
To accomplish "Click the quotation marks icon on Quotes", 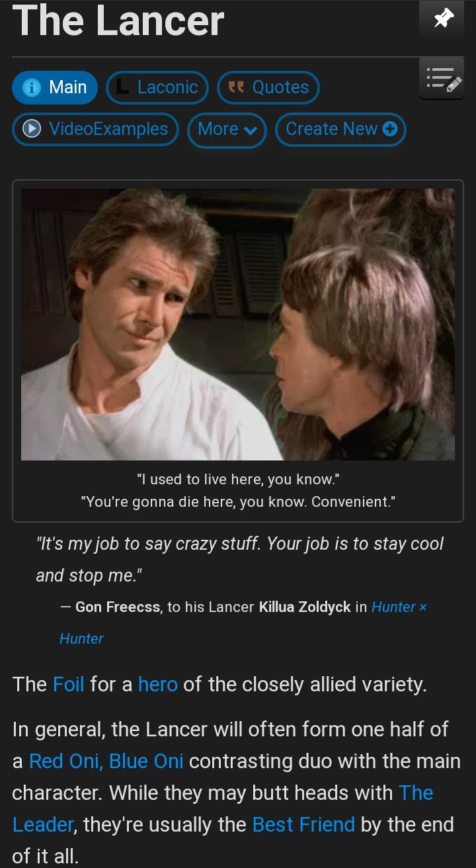I will coord(236,87).
